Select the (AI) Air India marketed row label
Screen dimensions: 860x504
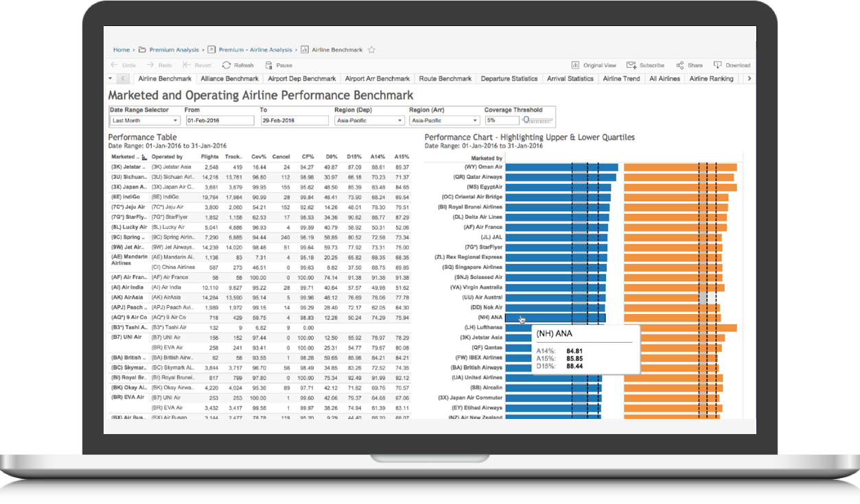[127, 287]
